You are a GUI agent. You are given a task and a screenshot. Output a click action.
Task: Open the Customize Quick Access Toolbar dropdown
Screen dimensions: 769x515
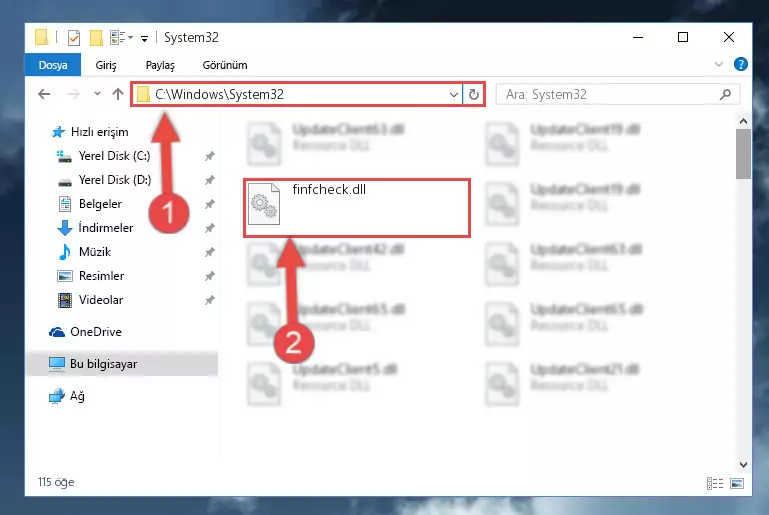tap(144, 38)
